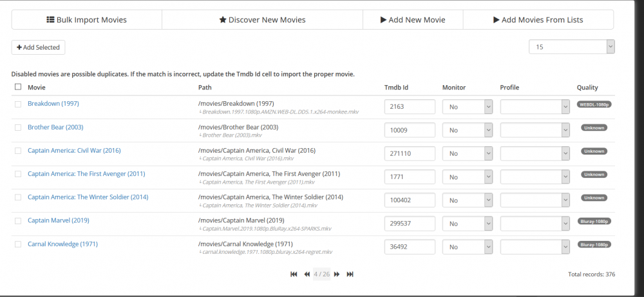Open Profile dropdown for Civil War row
644x297 pixels.
coord(535,153)
